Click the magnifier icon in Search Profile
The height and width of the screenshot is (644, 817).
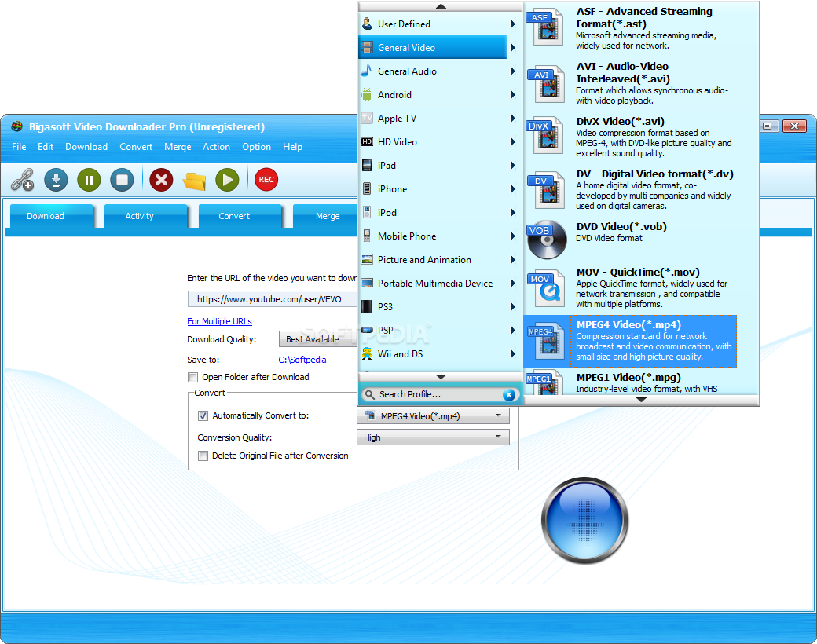[369, 394]
